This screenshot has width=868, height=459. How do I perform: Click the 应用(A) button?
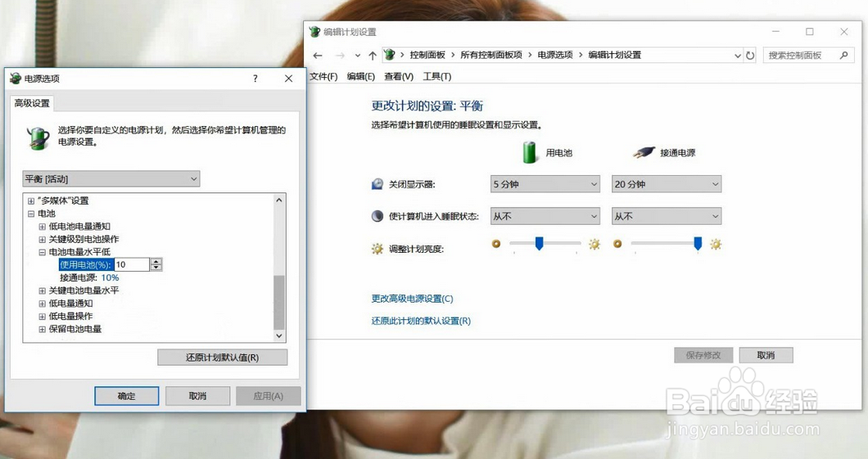[x=269, y=396]
